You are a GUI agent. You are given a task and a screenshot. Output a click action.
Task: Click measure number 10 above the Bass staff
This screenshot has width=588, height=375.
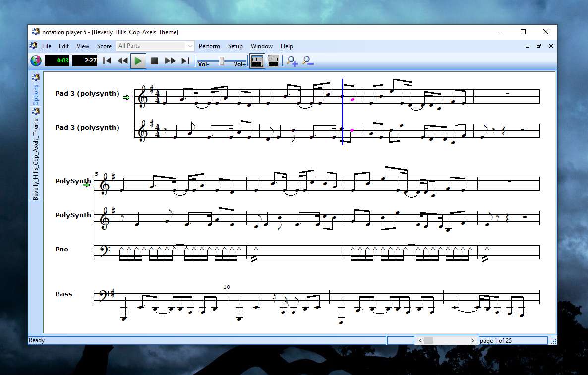(227, 287)
